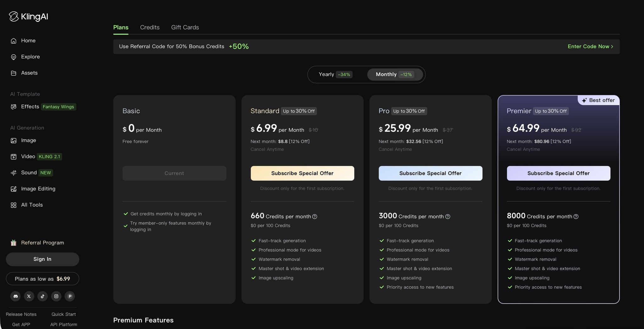
Task: Switch to the Credits tab
Action: (x=150, y=27)
